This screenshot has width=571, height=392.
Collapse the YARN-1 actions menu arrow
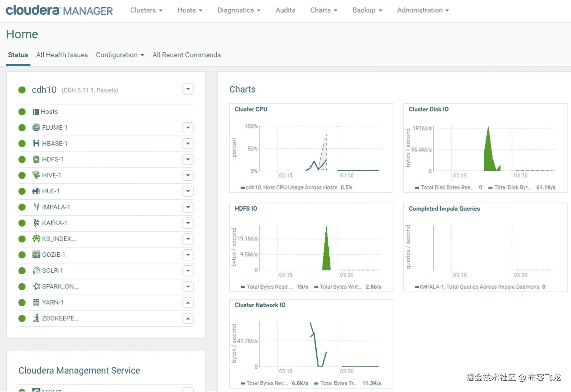[x=188, y=302]
